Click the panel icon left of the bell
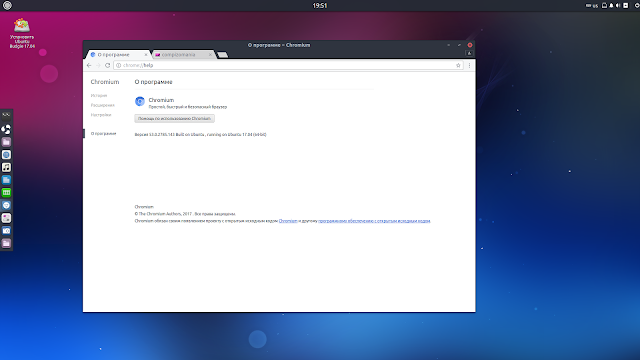This screenshot has height=360, width=640. [x=604, y=5]
